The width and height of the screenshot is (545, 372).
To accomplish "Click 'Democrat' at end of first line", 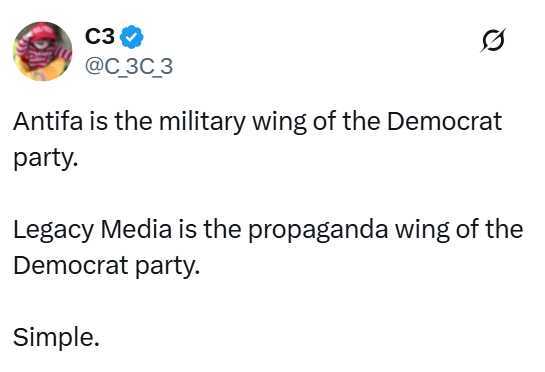I will [x=445, y=121].
